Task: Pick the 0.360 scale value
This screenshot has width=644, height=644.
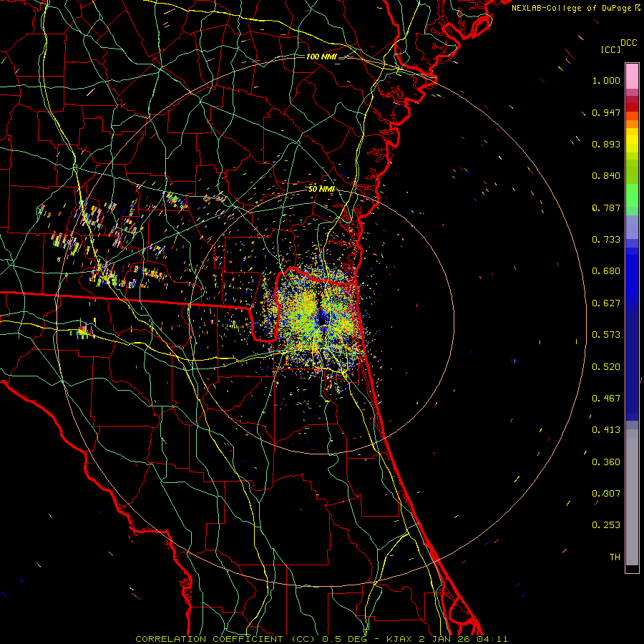Action: pyautogui.click(x=606, y=462)
